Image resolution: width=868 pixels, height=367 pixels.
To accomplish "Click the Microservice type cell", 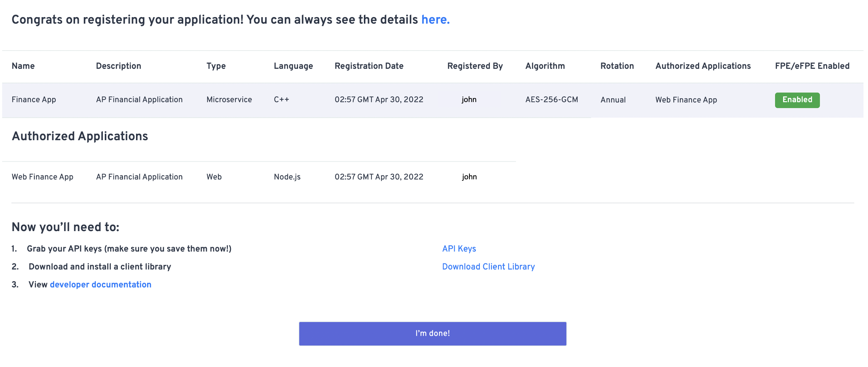I will pos(229,99).
